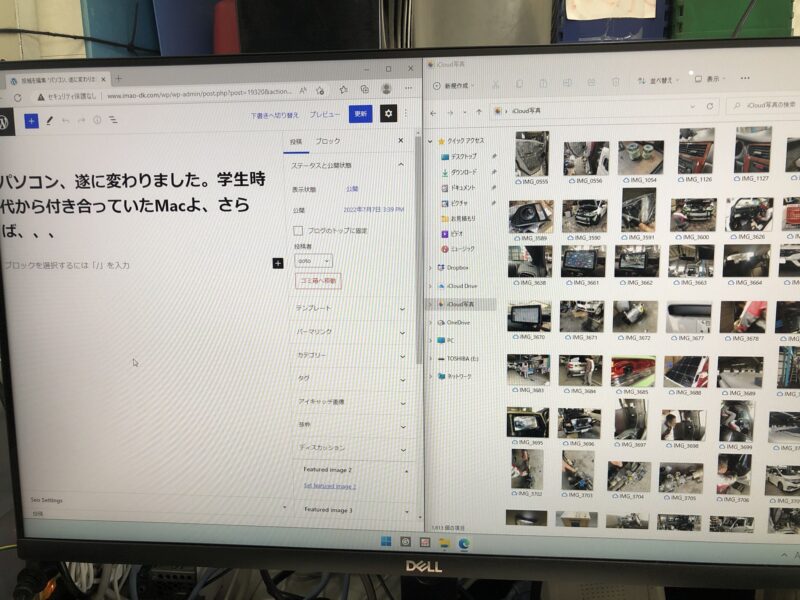Screen dimensions: 800x600
Task: Close the post settings sidebar
Action: (x=401, y=140)
